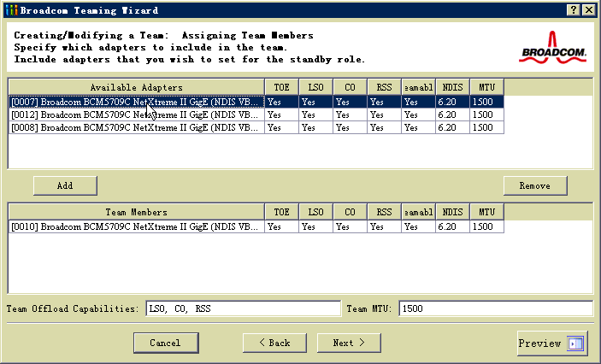Image resolution: width=601 pixels, height=364 pixels.
Task: Open the Preview pane button
Action: [552, 343]
